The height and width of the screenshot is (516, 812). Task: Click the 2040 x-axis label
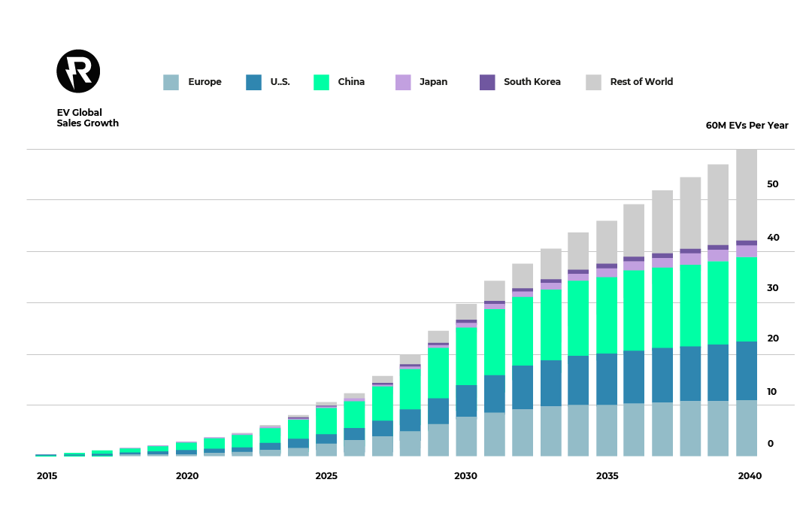tap(750, 475)
